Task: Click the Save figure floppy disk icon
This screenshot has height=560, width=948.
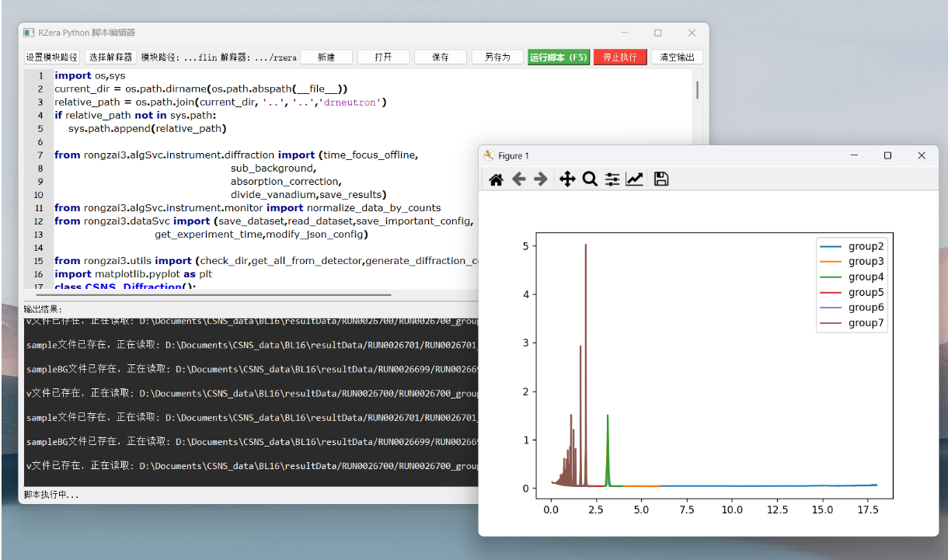Action: 661,179
